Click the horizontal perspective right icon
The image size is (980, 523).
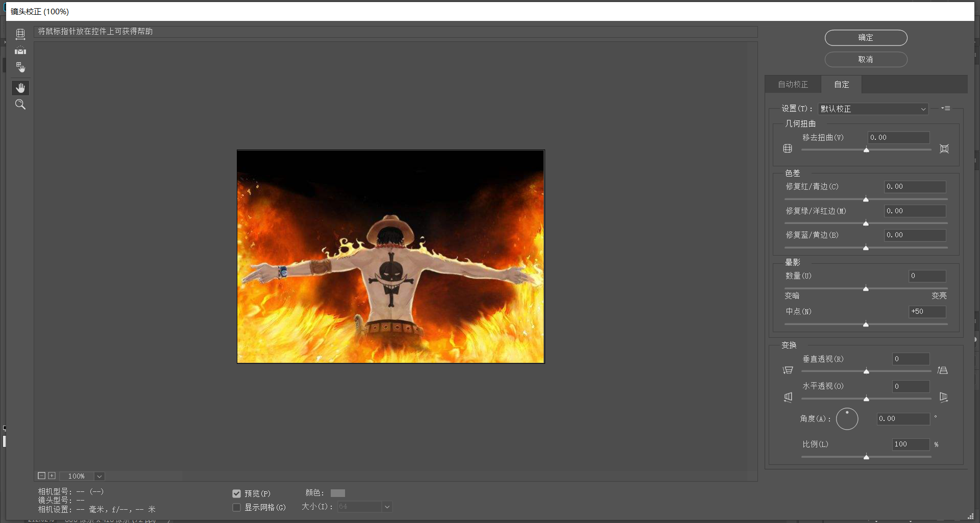pos(943,397)
